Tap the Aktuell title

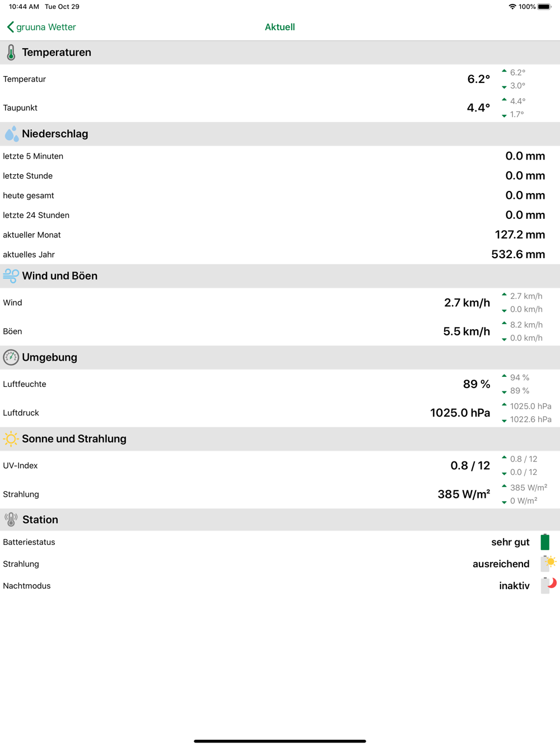click(x=280, y=27)
